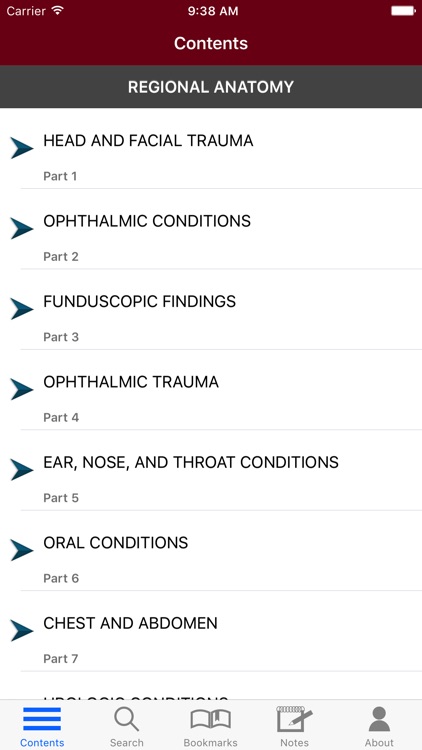Viewport: 422px width, 750px height.
Task: Expand arrow beside Funduscopic Findings
Action: click(x=22, y=309)
